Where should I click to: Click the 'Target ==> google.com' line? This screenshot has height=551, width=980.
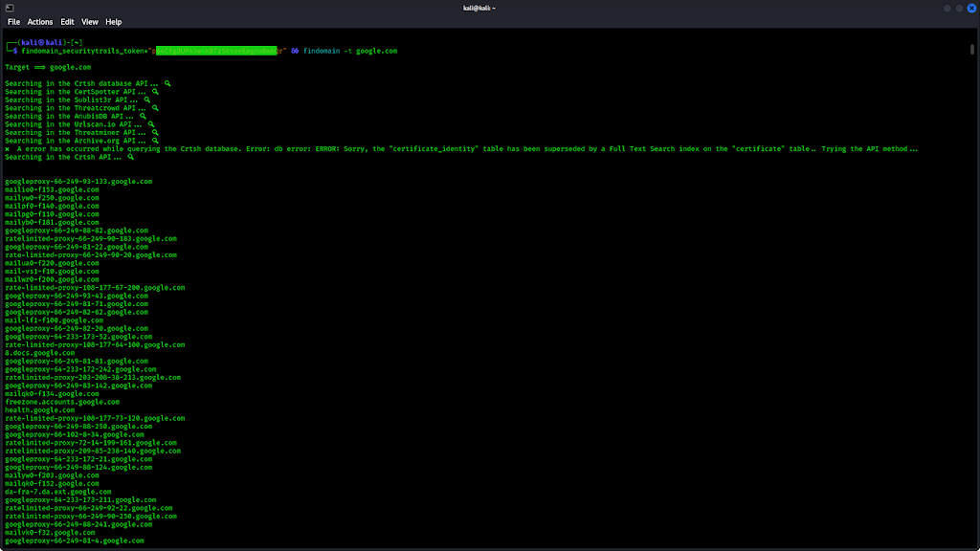pyautogui.click(x=48, y=67)
